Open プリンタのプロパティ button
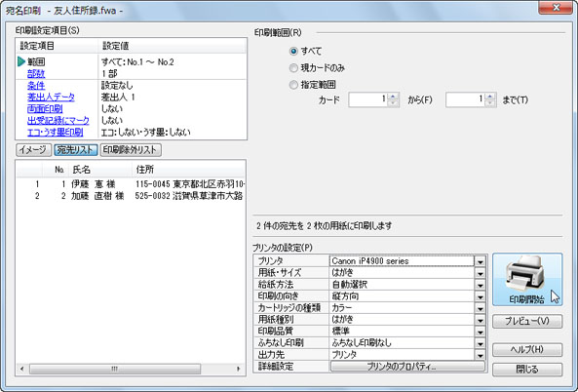This screenshot has height=392, width=578. click(407, 367)
